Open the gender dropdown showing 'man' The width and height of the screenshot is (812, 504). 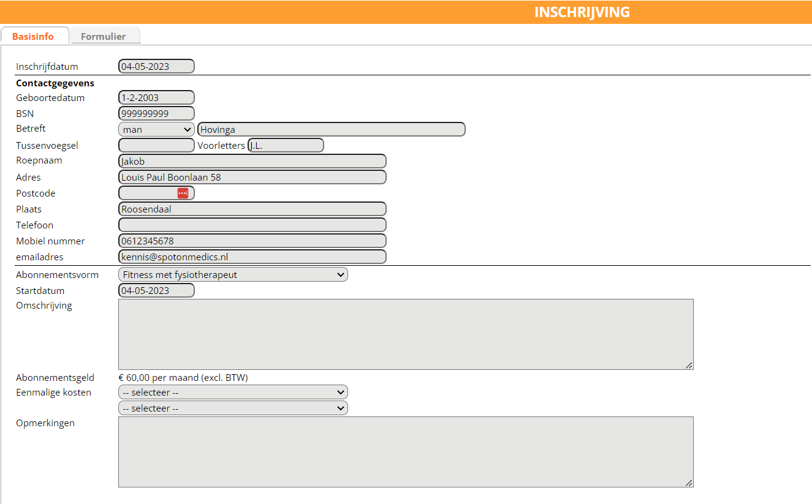(x=156, y=129)
